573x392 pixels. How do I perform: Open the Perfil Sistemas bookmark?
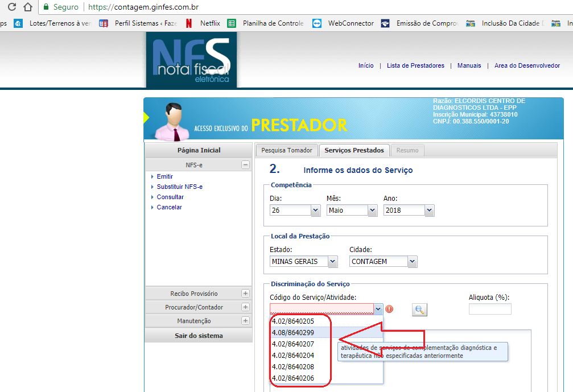(x=138, y=23)
